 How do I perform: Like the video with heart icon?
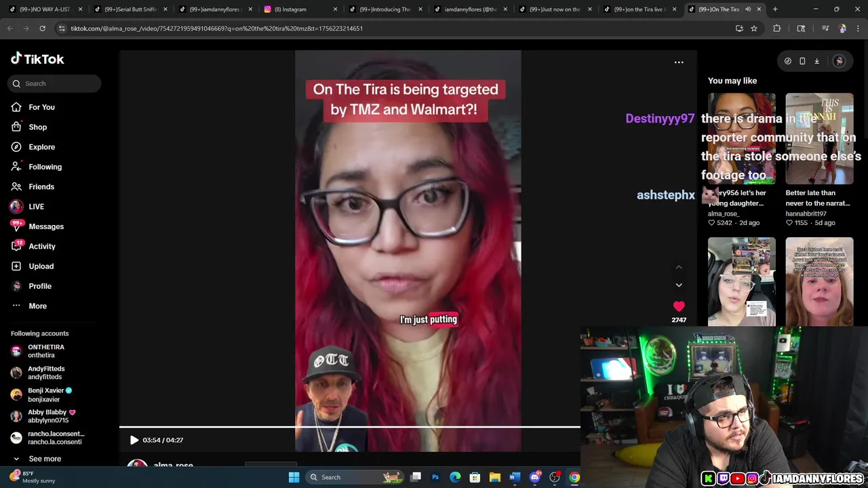(x=679, y=306)
